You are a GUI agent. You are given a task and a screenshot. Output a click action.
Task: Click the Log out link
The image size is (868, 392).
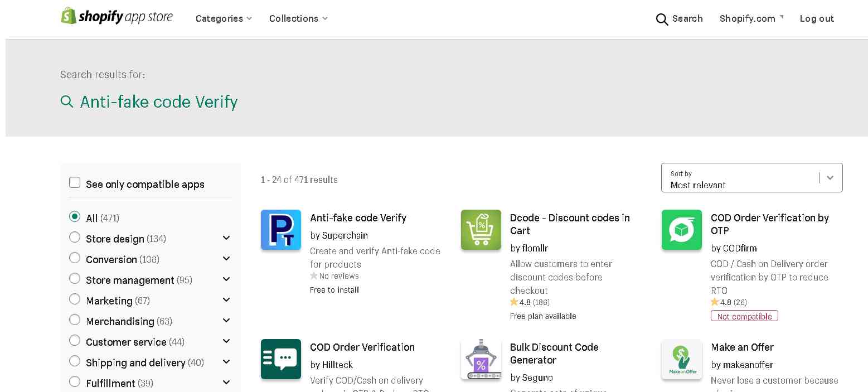click(x=816, y=18)
